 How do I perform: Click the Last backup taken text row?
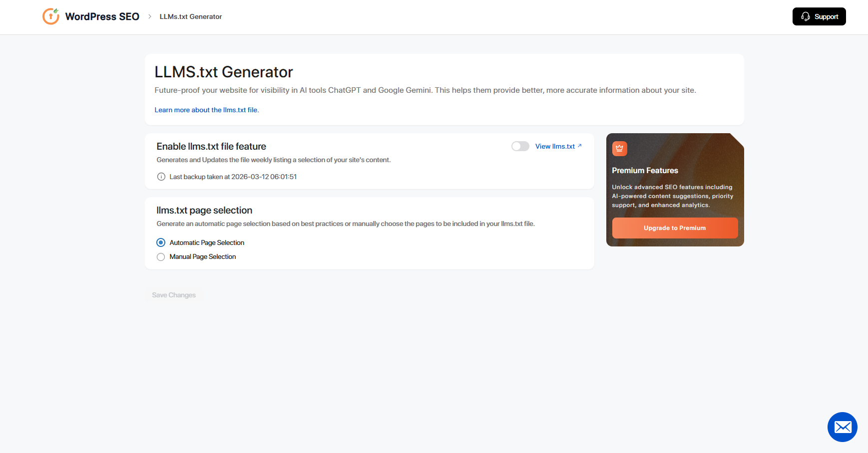(x=233, y=177)
